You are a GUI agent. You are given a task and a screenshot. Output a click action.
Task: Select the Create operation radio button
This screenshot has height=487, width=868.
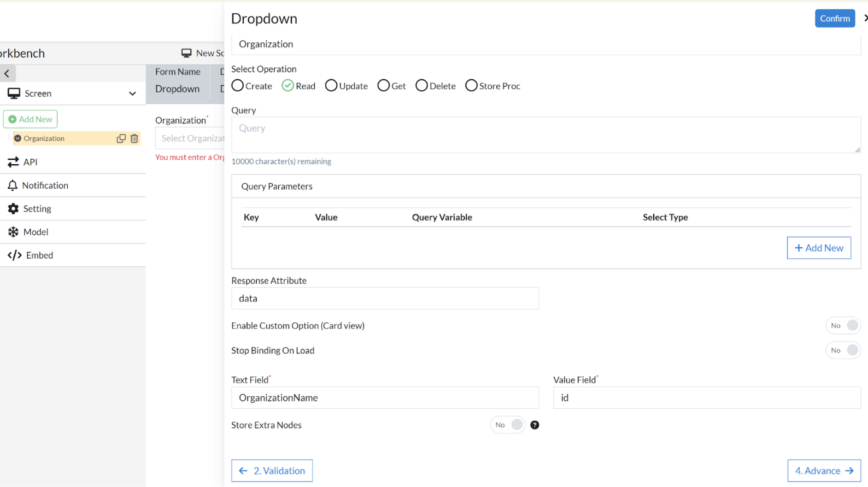pyautogui.click(x=238, y=85)
